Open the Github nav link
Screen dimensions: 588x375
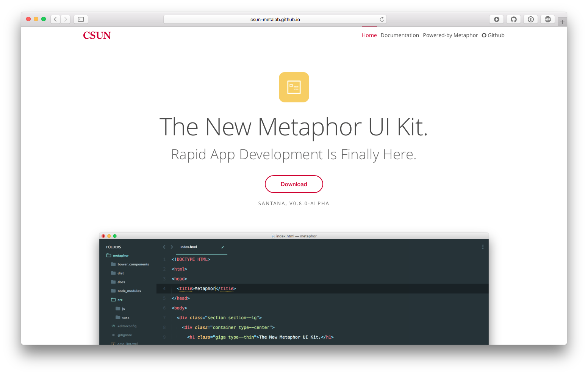coord(493,35)
